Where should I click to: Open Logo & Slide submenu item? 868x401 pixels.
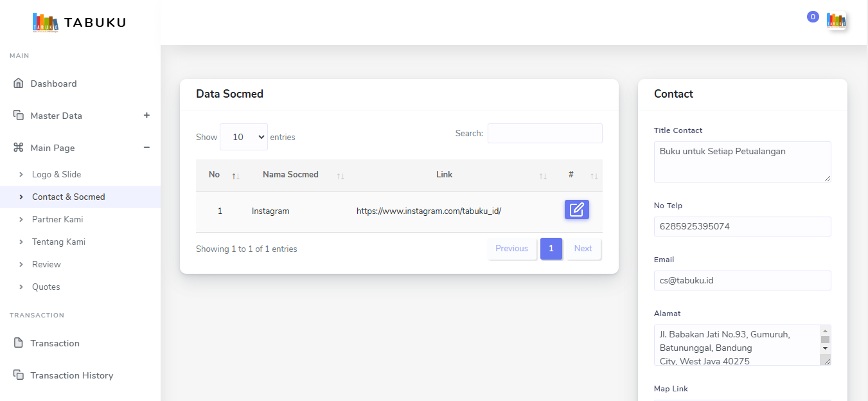pyautogui.click(x=57, y=174)
